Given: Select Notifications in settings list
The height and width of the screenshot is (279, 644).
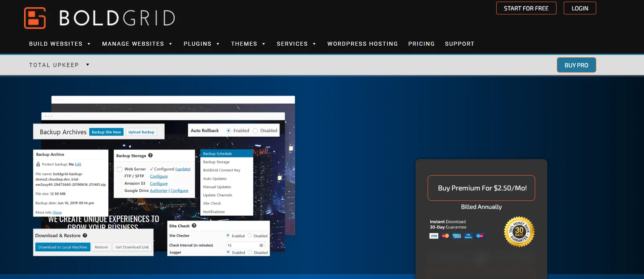Looking at the screenshot, I should 227,212.
